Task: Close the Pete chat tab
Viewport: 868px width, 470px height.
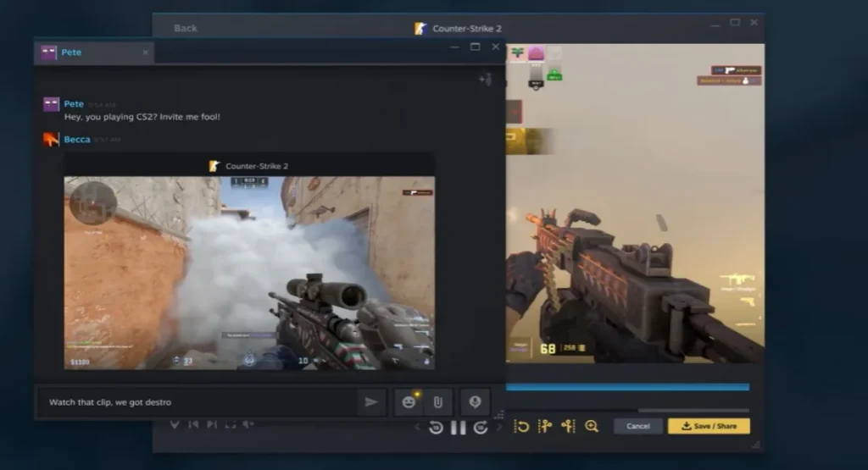Action: pos(145,53)
